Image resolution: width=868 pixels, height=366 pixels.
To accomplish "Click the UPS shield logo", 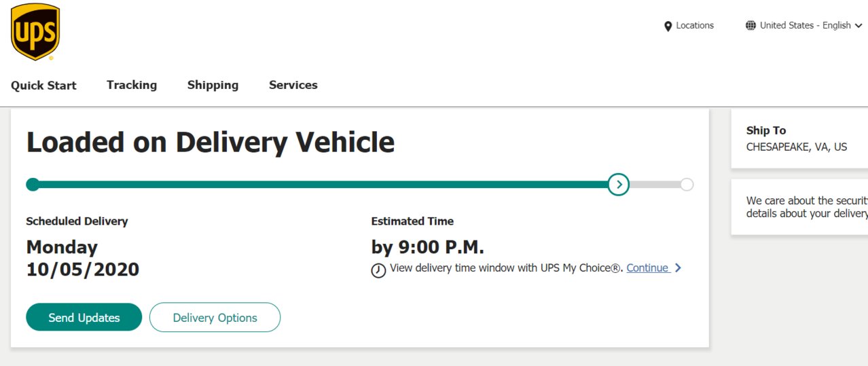I will point(35,31).
